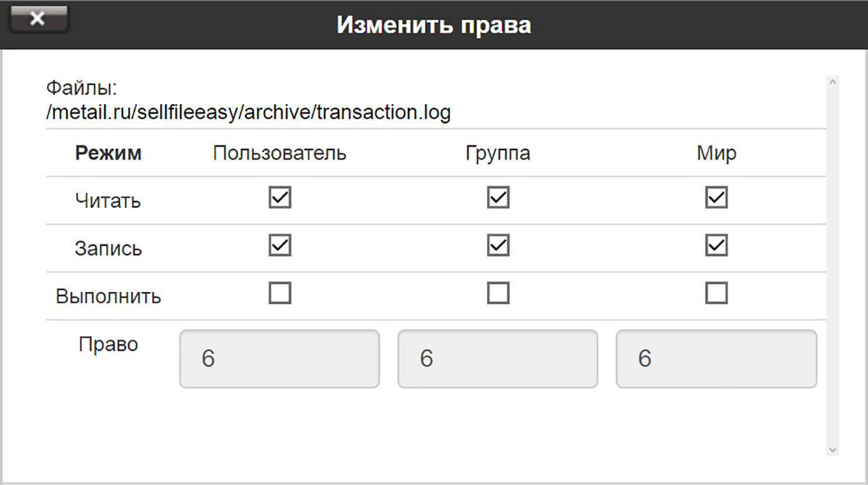Screen dimensions: 868x485
Task: Enable Выполнить permission for Пользователь
Action: pos(280,293)
